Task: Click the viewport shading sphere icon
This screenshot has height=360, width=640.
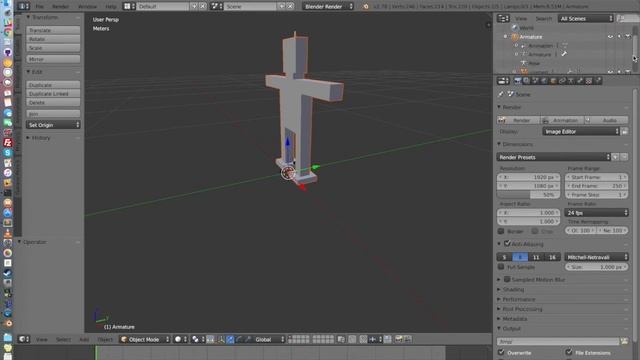Action: tap(178, 339)
